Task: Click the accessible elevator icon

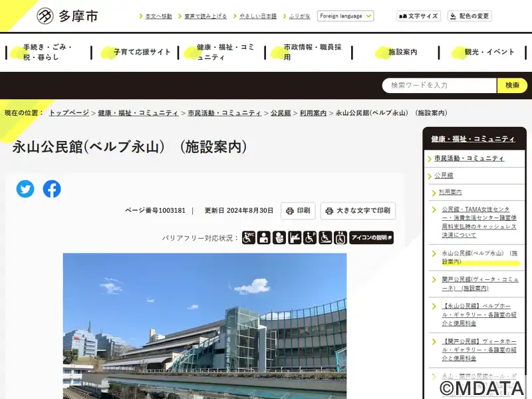Action: pos(340,237)
